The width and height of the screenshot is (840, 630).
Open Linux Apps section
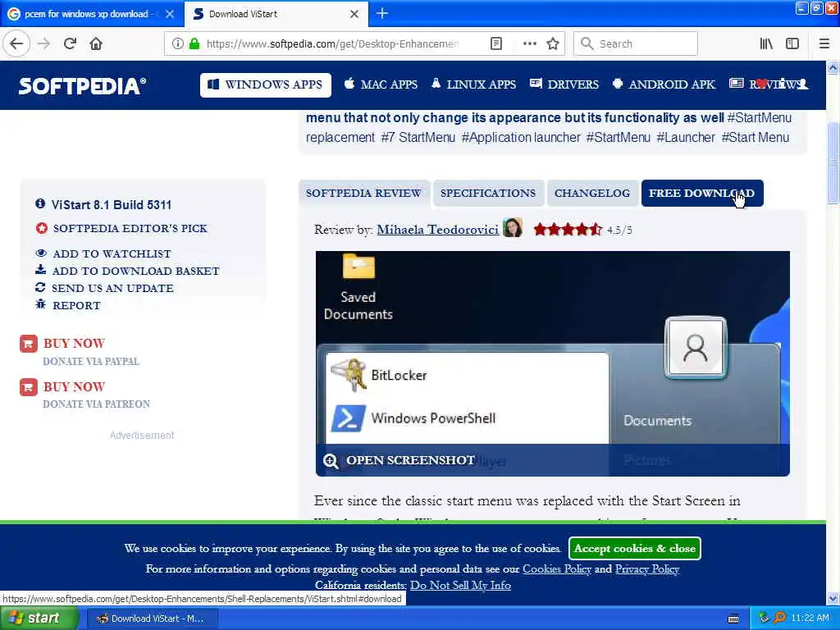tap(473, 84)
